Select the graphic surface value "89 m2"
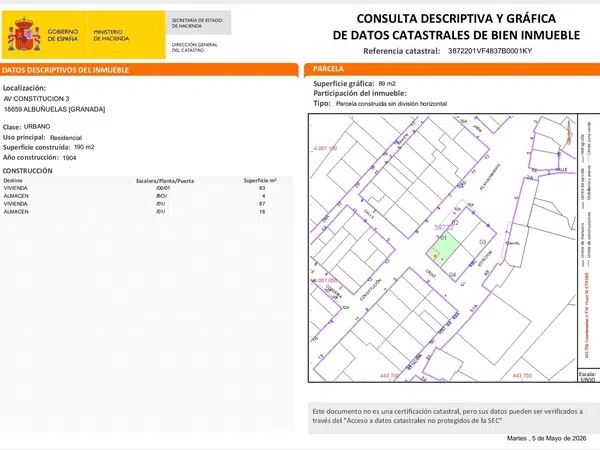600x450 pixels. click(387, 83)
